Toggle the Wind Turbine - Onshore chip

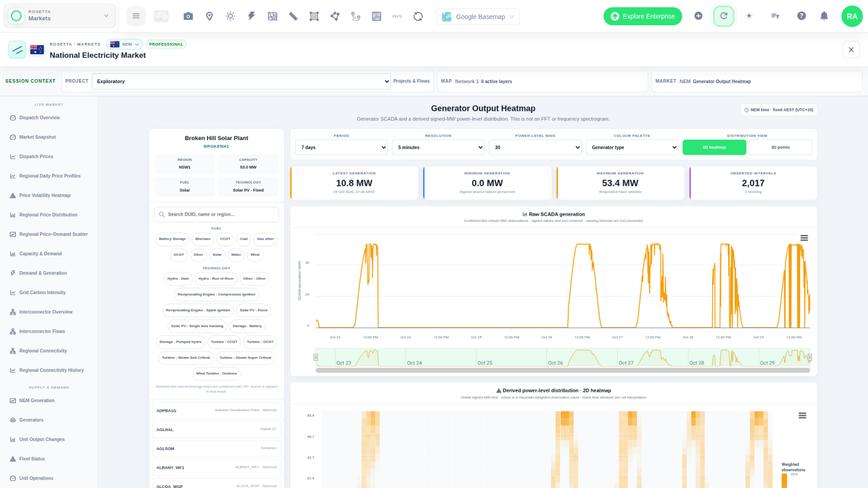pyautogui.click(x=216, y=373)
